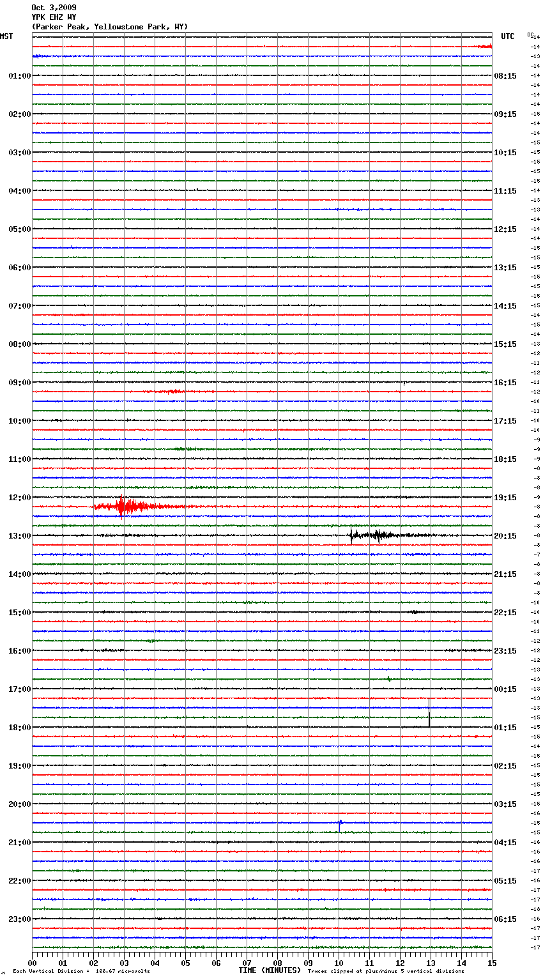
Task: Select the 04:00 MST row label
Action: [x=19, y=191]
